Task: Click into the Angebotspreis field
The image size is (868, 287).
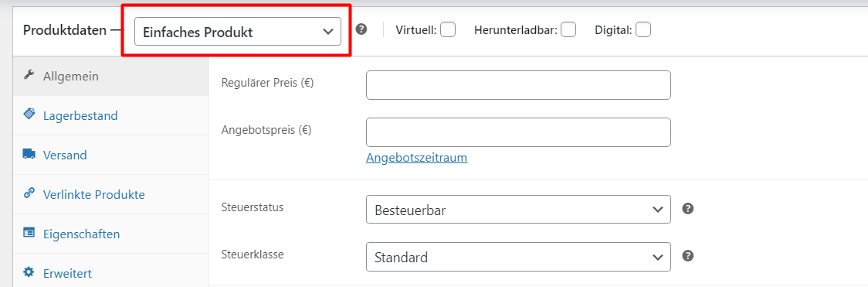Action: click(518, 132)
